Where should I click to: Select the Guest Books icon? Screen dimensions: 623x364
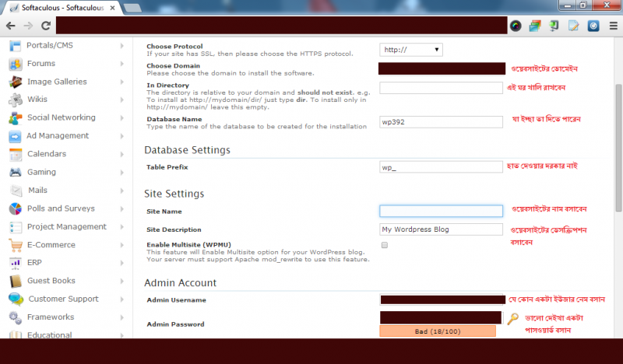click(15, 281)
